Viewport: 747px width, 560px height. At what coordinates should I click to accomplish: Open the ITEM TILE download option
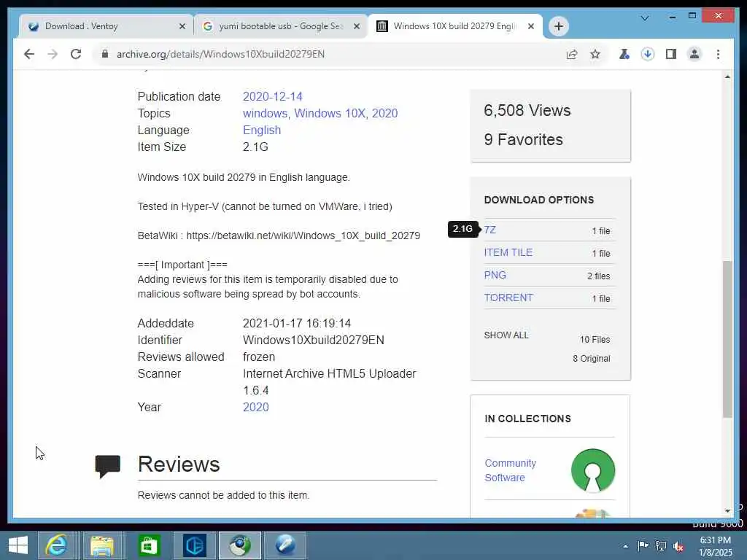coord(508,252)
